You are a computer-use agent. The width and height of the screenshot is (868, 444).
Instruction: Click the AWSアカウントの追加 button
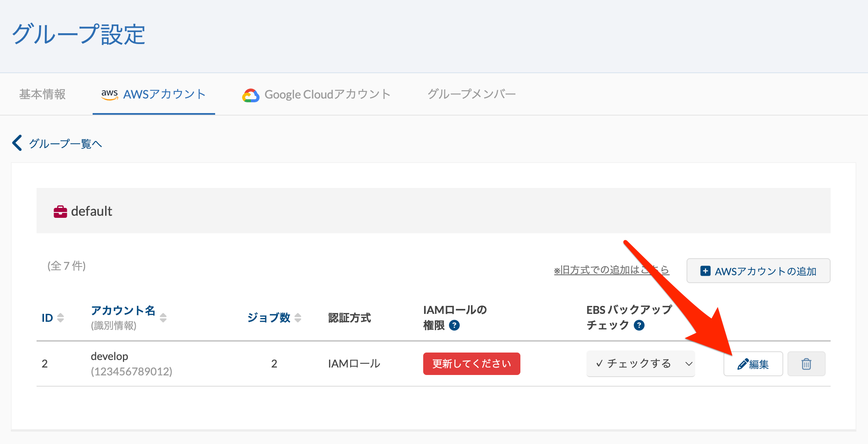click(x=758, y=271)
